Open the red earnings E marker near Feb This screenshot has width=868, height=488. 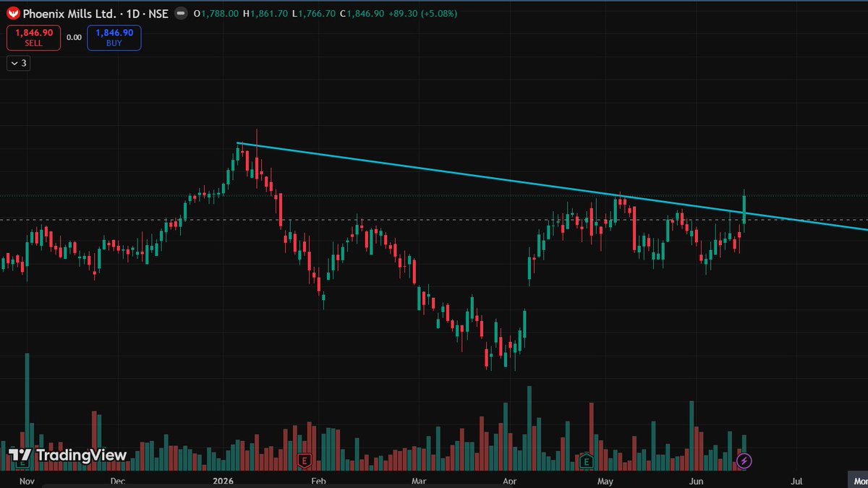point(305,460)
